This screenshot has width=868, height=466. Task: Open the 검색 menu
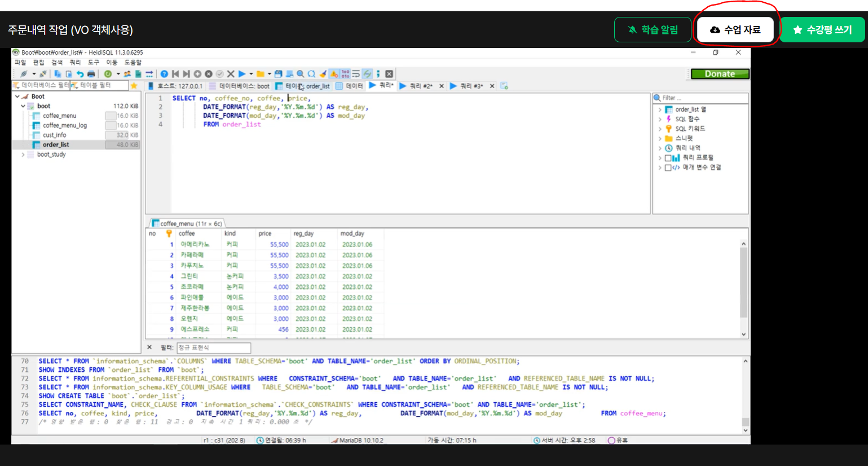(57, 63)
